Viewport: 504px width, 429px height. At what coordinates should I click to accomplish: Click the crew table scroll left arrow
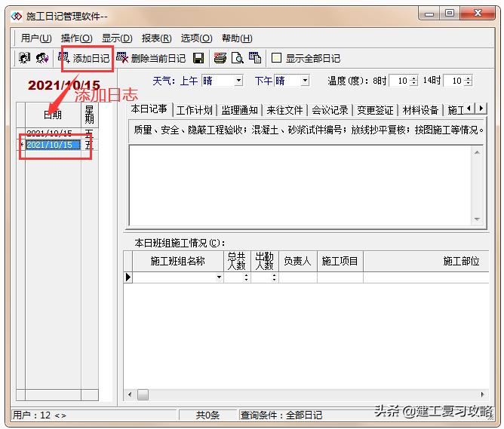(130, 394)
